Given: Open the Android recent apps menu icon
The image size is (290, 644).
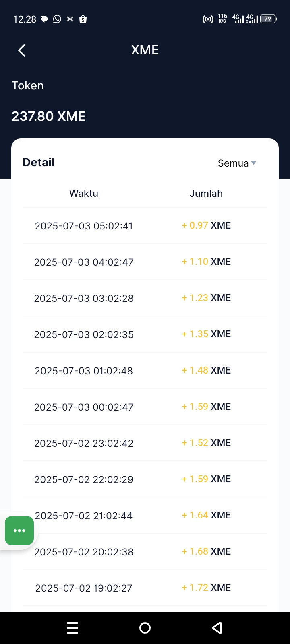Looking at the screenshot, I should [x=72, y=628].
